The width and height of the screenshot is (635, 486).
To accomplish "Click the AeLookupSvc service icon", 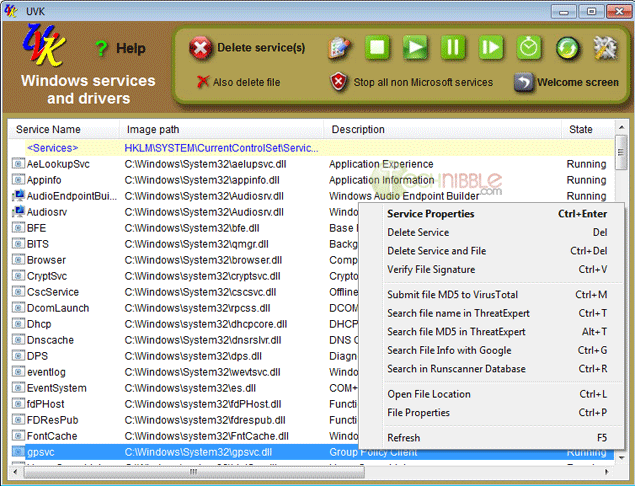I will [x=18, y=164].
